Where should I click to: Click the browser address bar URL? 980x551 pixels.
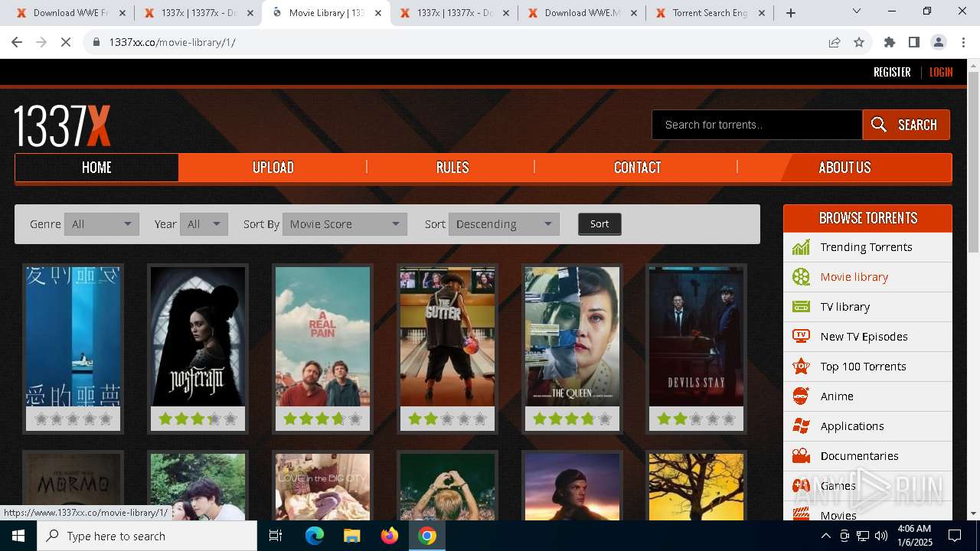172,42
